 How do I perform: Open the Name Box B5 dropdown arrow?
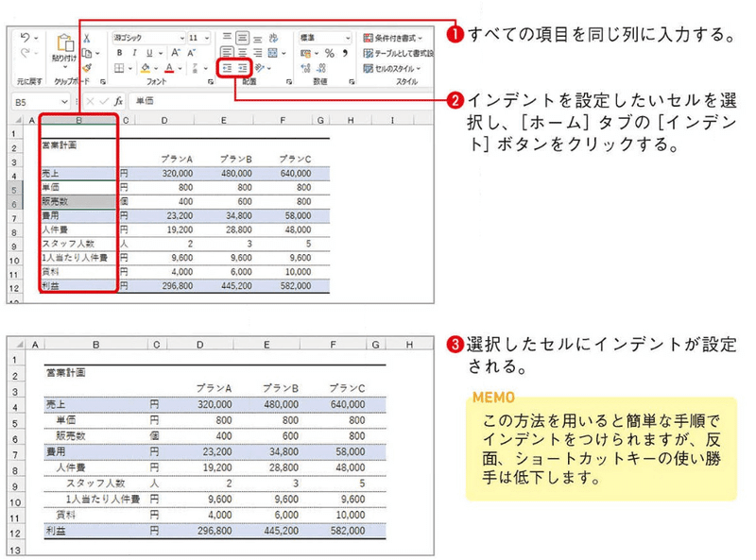click(x=64, y=102)
